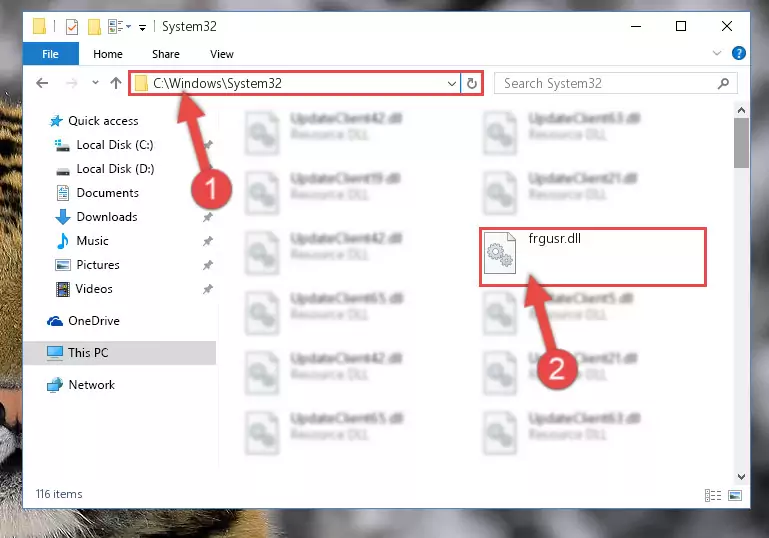Open the File menu tab
Image resolution: width=769 pixels, height=538 pixels.
51,53
